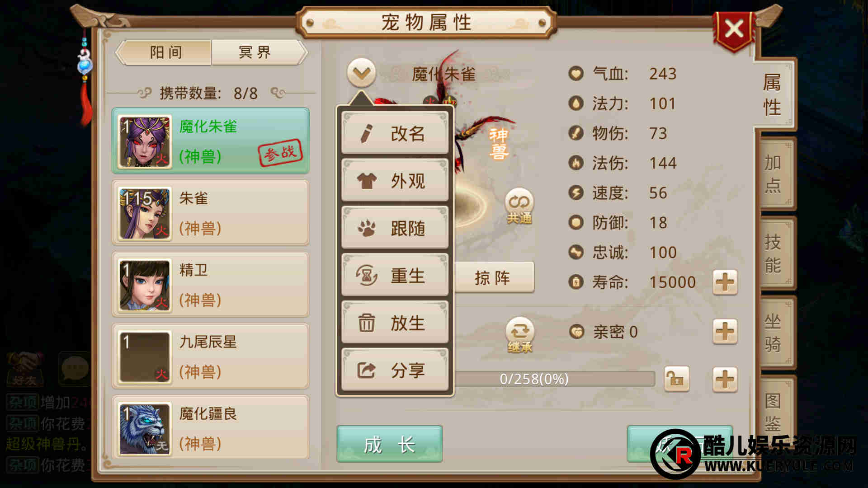Toggle the experience lock icon

pyautogui.click(x=676, y=379)
